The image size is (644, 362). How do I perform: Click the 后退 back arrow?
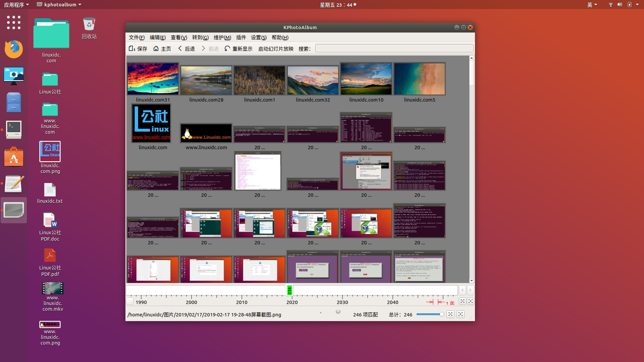186,49
